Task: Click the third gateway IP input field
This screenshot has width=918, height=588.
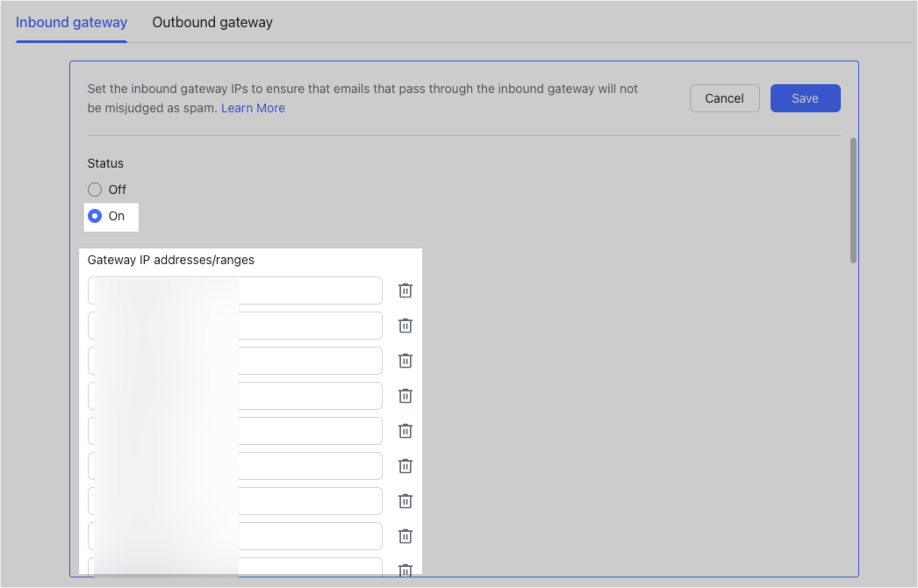Action: coord(234,360)
